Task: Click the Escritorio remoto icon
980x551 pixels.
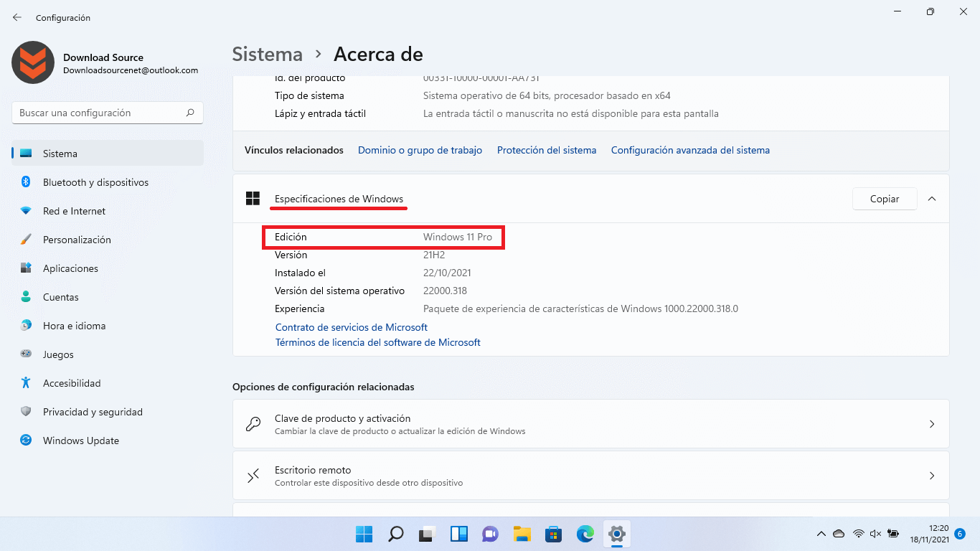Action: (253, 476)
